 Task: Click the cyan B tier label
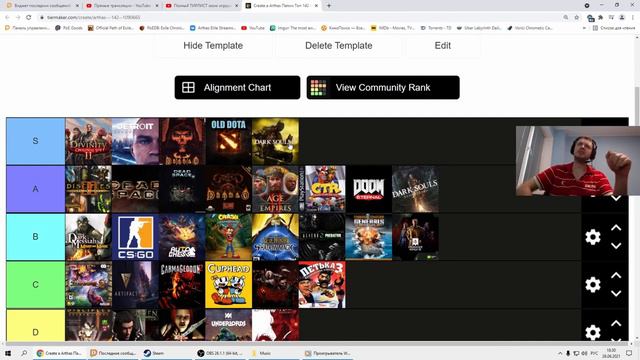(x=36, y=237)
